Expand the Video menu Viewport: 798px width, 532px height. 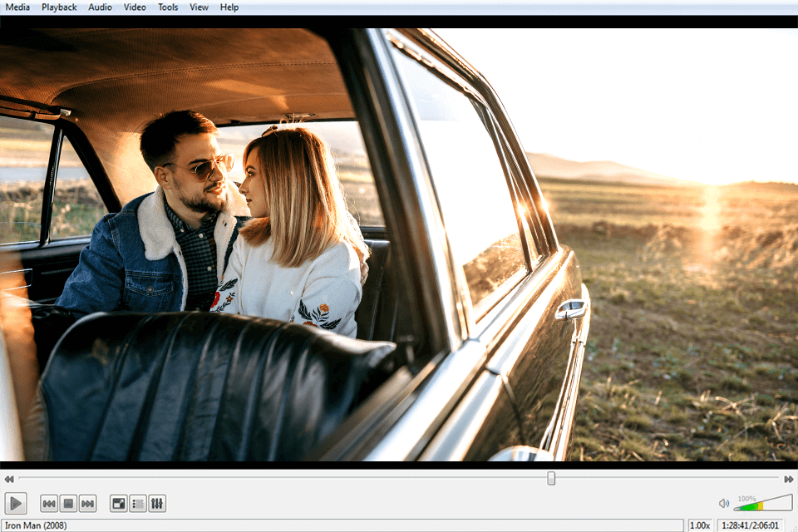point(135,7)
